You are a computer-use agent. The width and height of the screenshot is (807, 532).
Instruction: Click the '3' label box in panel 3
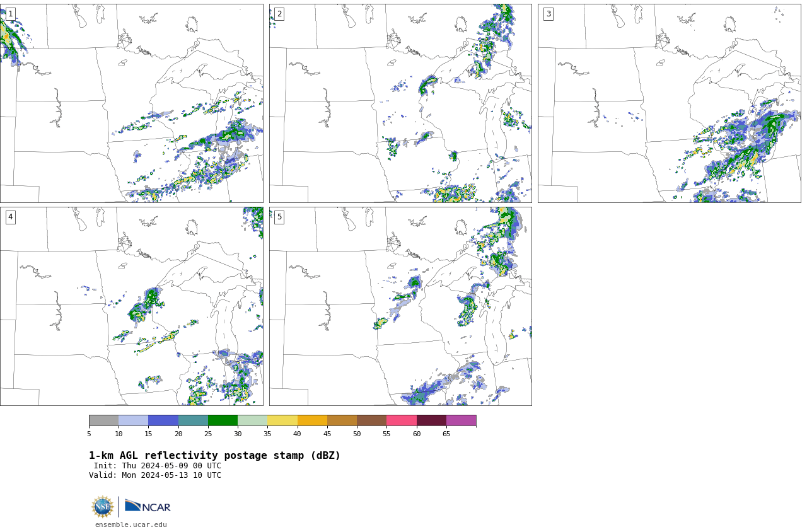[x=549, y=14]
